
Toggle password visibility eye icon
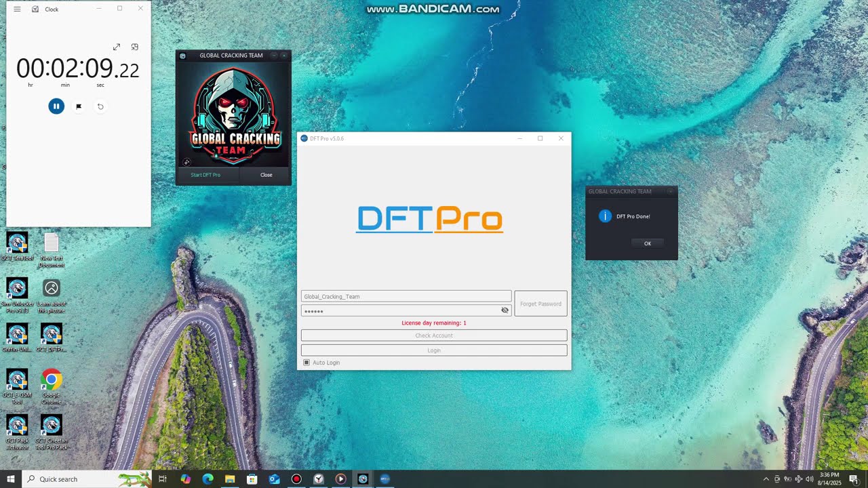[505, 310]
